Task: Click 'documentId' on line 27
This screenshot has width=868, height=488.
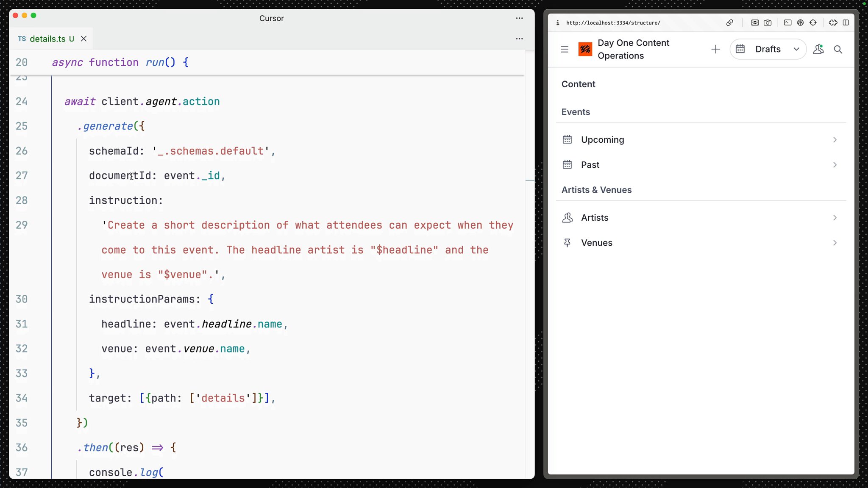Action: tap(120, 175)
